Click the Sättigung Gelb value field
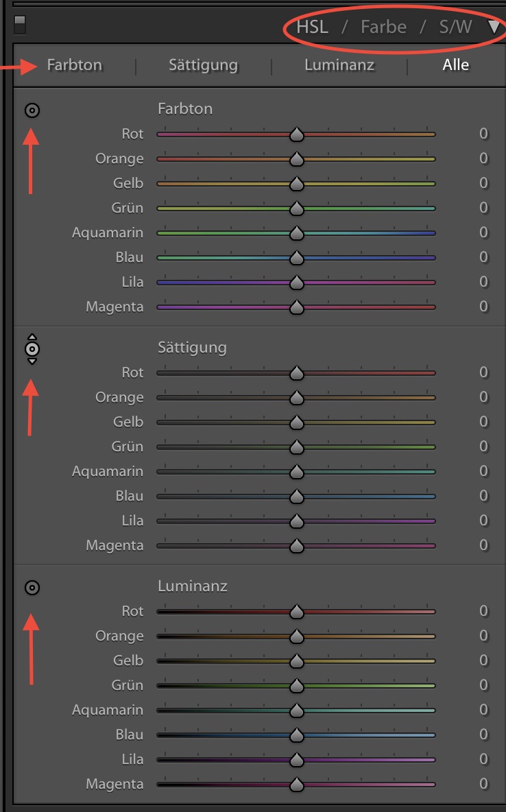506x812 pixels. (x=483, y=422)
